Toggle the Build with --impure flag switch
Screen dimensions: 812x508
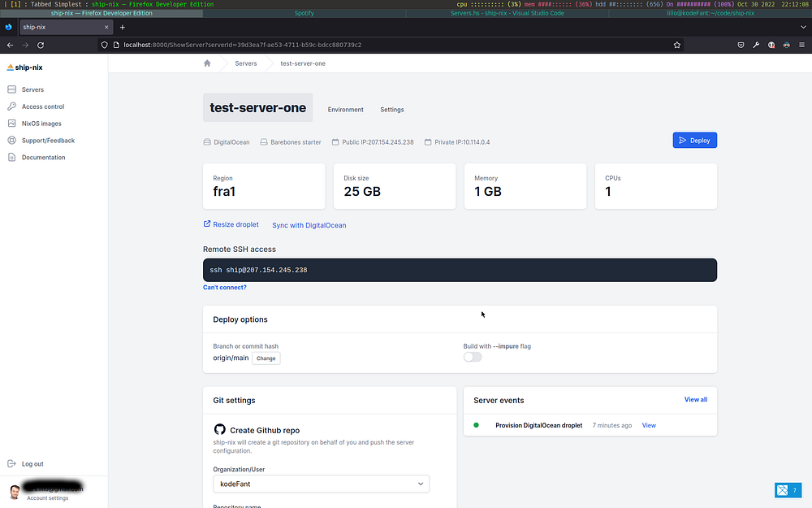tap(473, 357)
